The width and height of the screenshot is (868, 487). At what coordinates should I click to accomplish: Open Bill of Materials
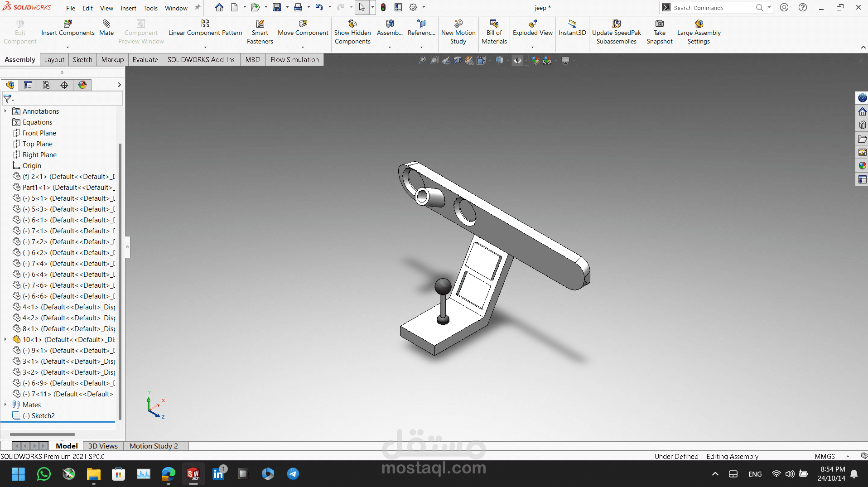click(494, 32)
